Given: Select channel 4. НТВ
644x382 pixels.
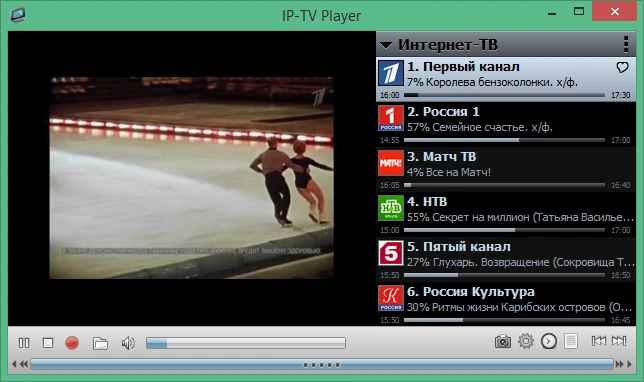Looking at the screenshot, I should [506, 215].
